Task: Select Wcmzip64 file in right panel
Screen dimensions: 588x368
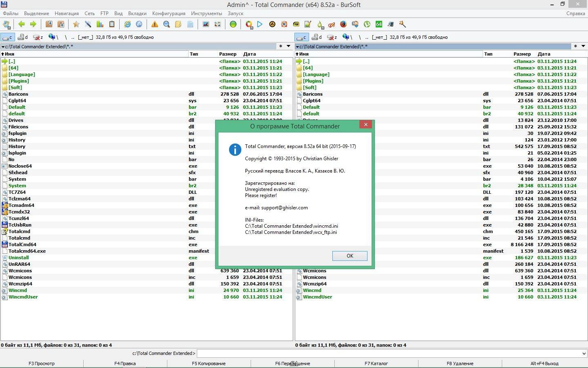Action: [441, 284]
